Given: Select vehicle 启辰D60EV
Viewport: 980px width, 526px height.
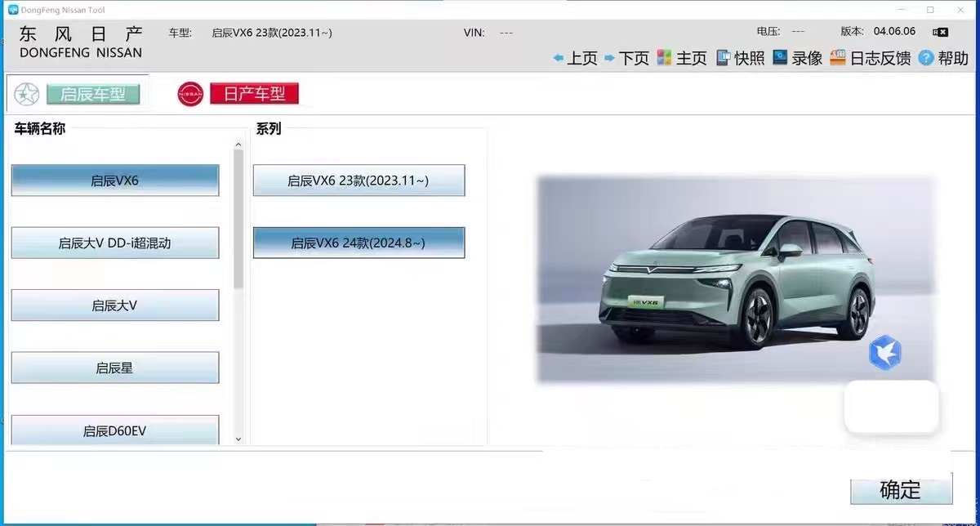Looking at the screenshot, I should pos(115,430).
